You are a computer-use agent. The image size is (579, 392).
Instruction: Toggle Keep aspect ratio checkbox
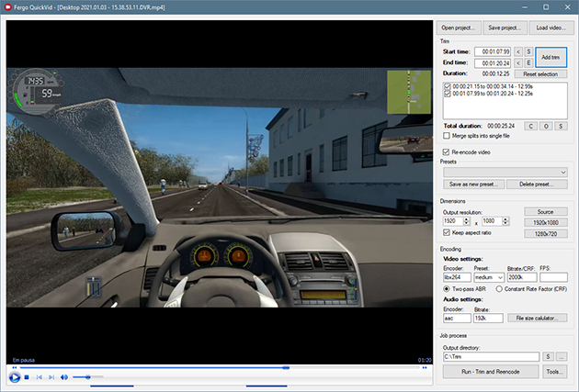tap(447, 232)
